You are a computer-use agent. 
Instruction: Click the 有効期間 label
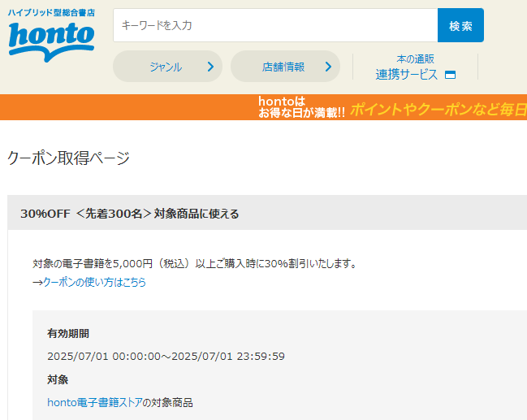(x=68, y=334)
